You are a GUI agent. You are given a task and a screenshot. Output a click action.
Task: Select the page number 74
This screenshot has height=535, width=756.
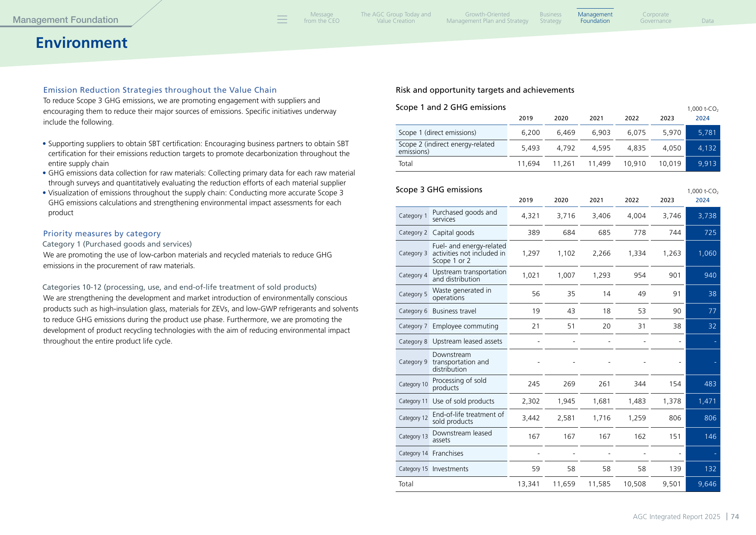coord(734,516)
